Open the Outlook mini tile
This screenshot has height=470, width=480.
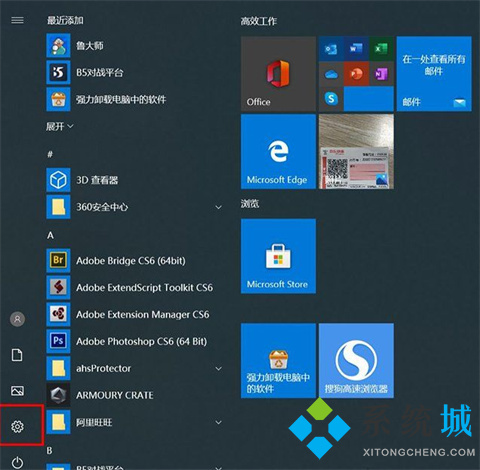(331, 49)
